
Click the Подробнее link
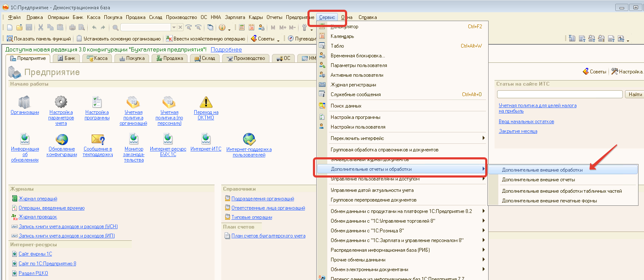point(226,50)
